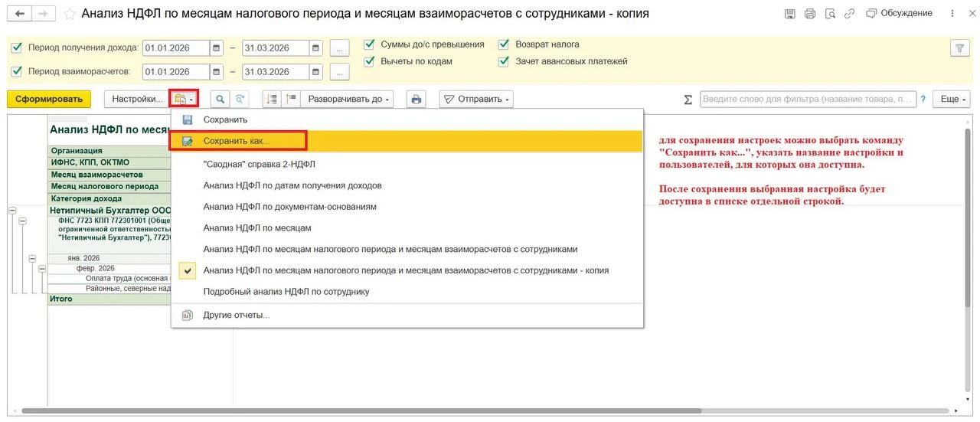Viewport: 980px width, 422px height.
Task: Collapse the 'февр. 2026' tree group
Action: 42,269
